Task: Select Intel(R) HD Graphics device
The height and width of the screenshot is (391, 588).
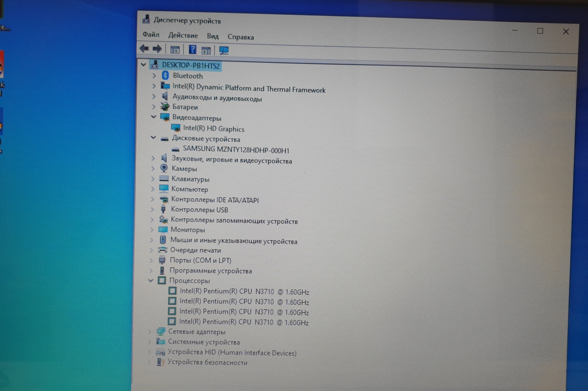Action: [x=213, y=129]
